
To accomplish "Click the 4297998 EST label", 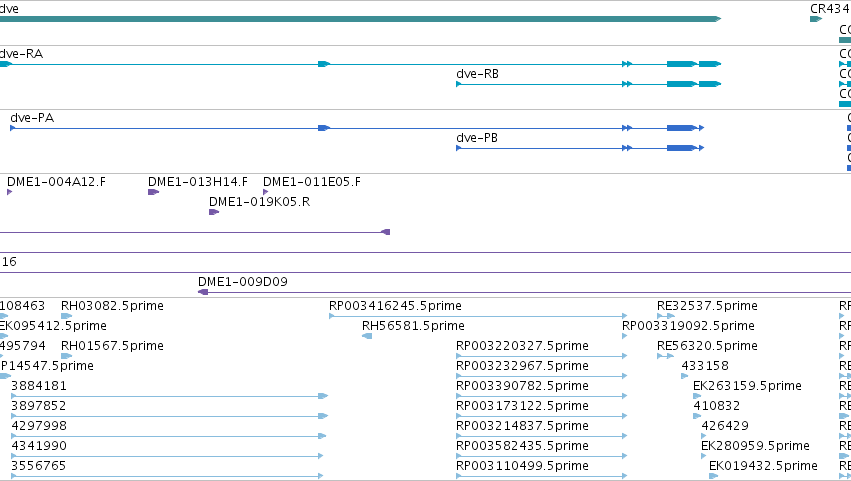I will point(39,426).
